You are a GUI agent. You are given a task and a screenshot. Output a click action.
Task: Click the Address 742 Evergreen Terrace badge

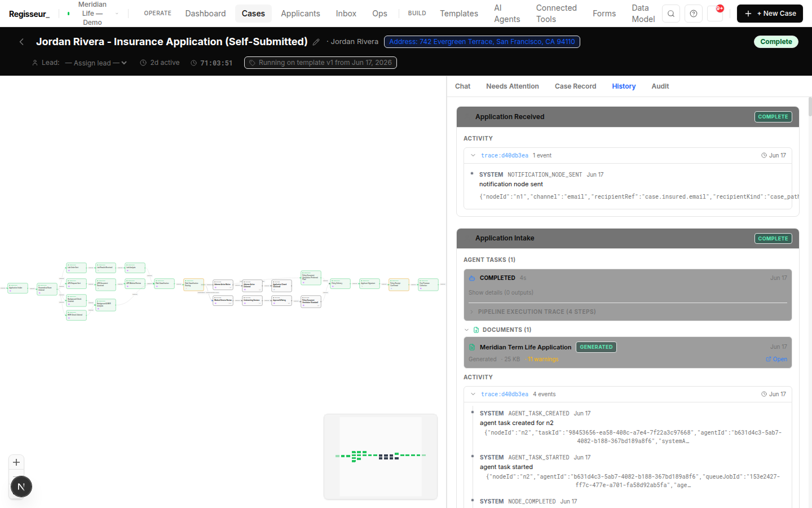482,42
